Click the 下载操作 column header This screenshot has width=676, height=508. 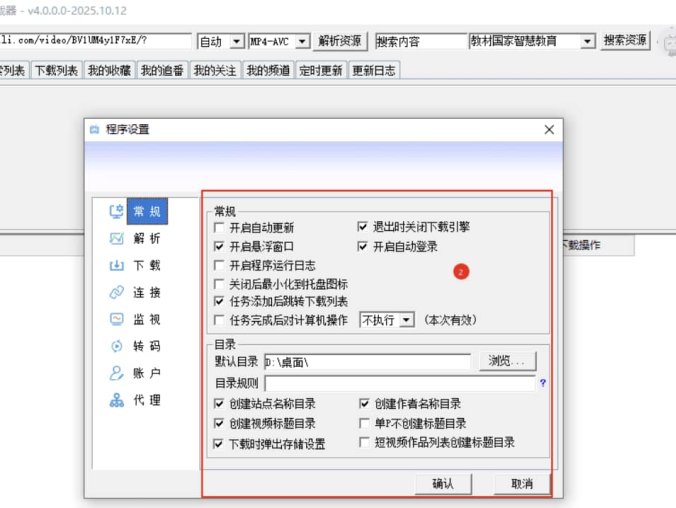pos(598,245)
